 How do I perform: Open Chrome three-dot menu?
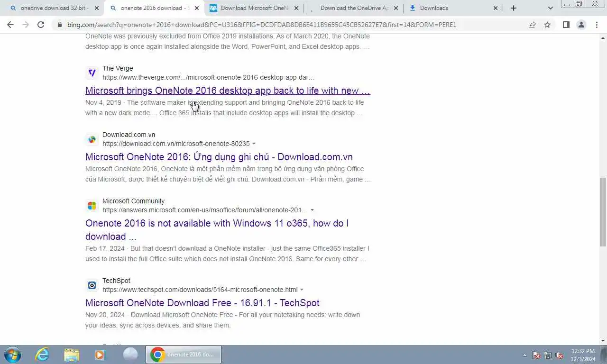click(x=597, y=25)
